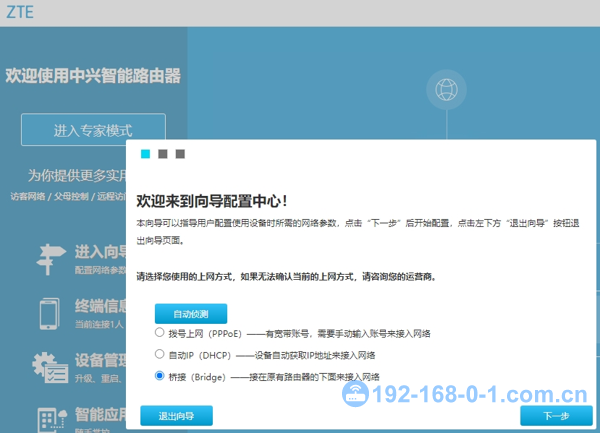Click the first cyan wizard step indicator

[145, 154]
